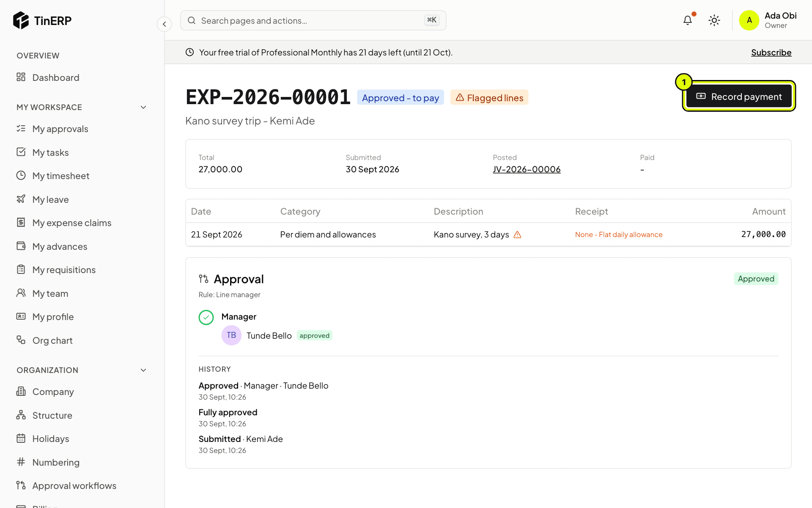Click Per diem and allowances category cell

pyautogui.click(x=328, y=235)
